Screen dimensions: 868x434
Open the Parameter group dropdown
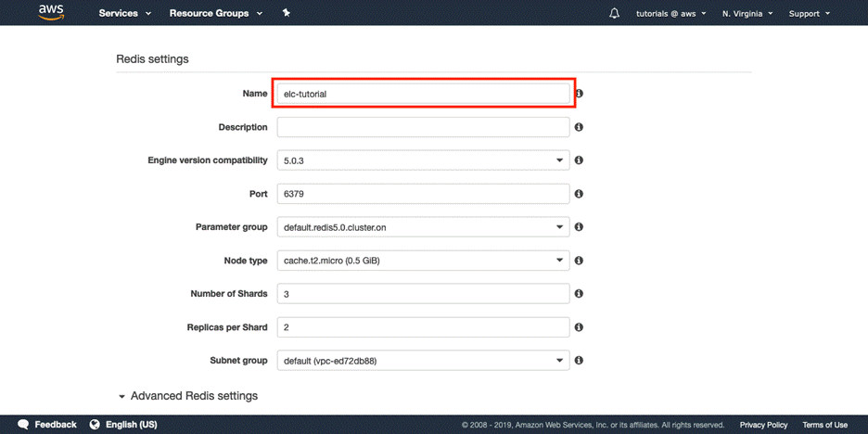[423, 227]
